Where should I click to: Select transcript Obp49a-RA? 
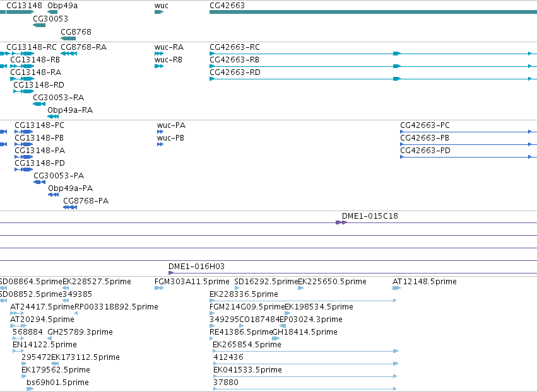(70, 110)
